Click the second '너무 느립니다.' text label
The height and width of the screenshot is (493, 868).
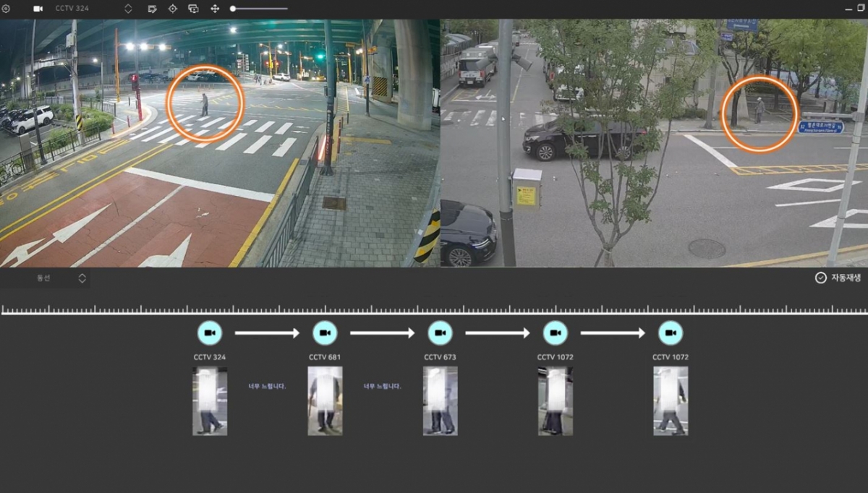point(382,386)
